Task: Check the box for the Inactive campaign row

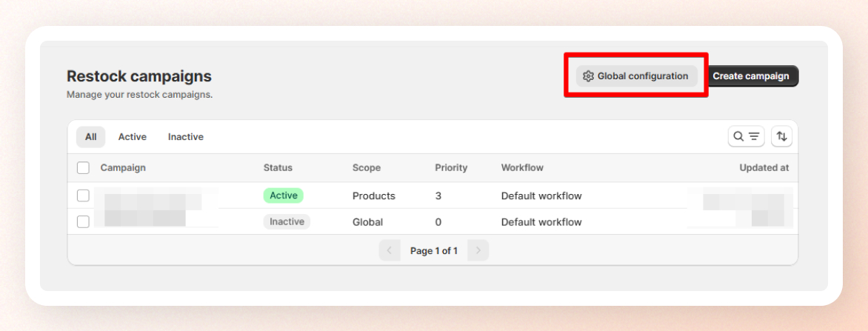Action: (83, 221)
